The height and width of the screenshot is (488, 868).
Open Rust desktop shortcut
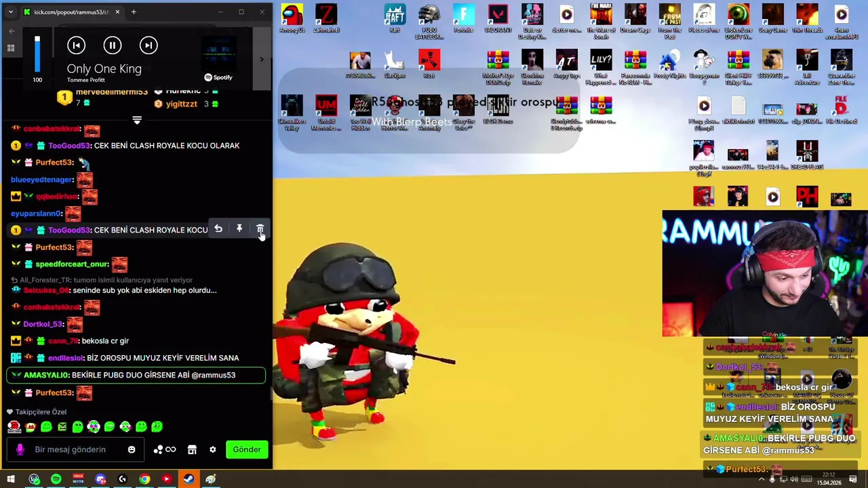point(429,64)
